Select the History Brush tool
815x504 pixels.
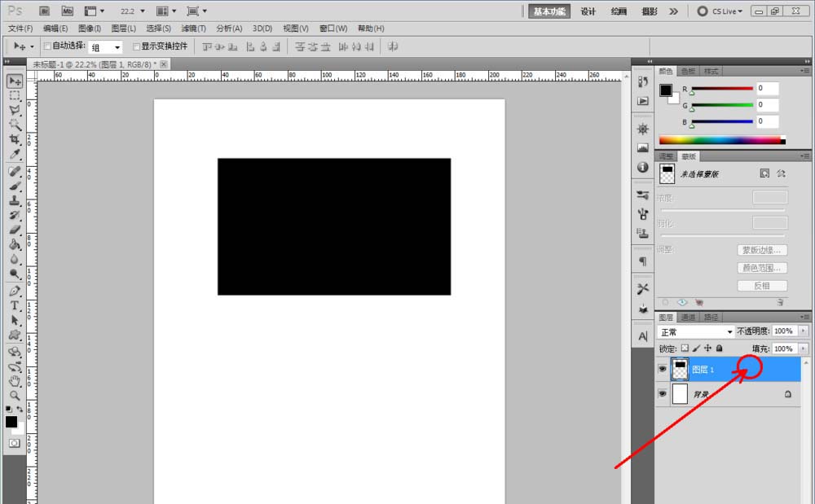(15, 215)
